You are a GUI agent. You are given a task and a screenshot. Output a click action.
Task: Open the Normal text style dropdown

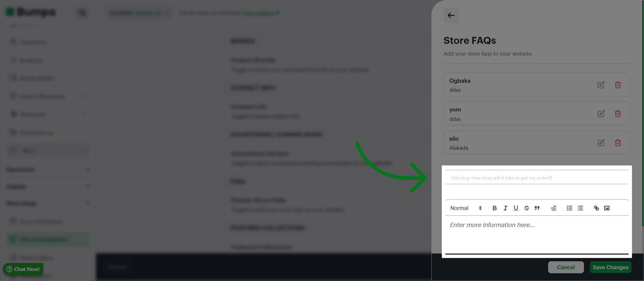pyautogui.click(x=466, y=208)
